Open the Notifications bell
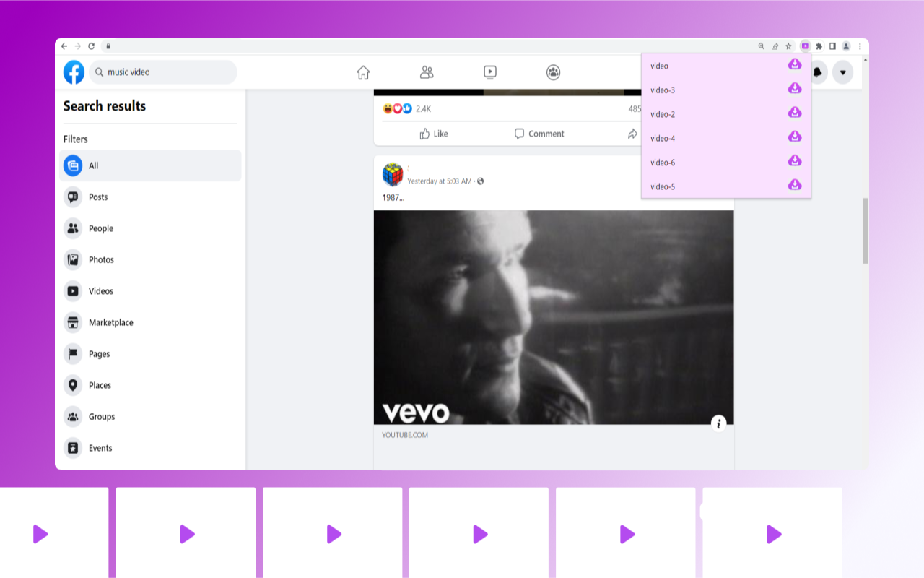This screenshot has width=924, height=578. [816, 72]
